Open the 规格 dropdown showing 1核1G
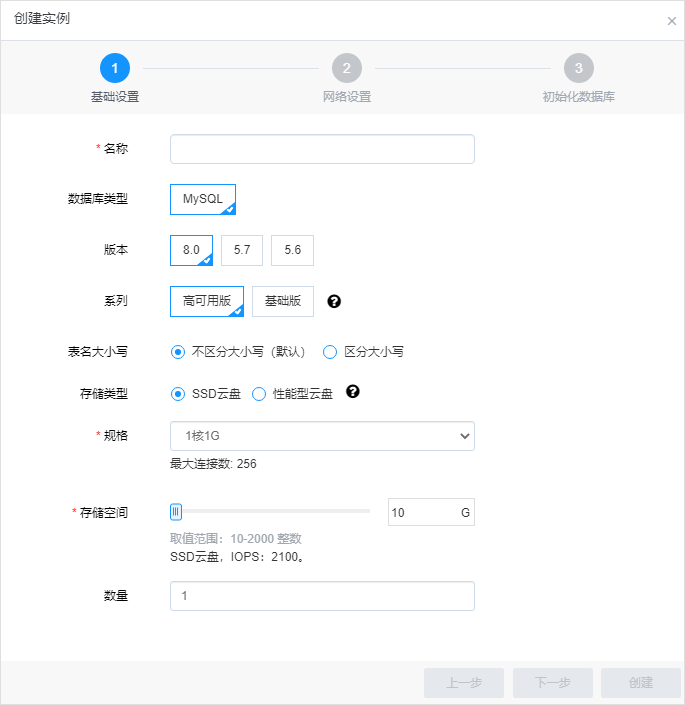 (x=322, y=436)
